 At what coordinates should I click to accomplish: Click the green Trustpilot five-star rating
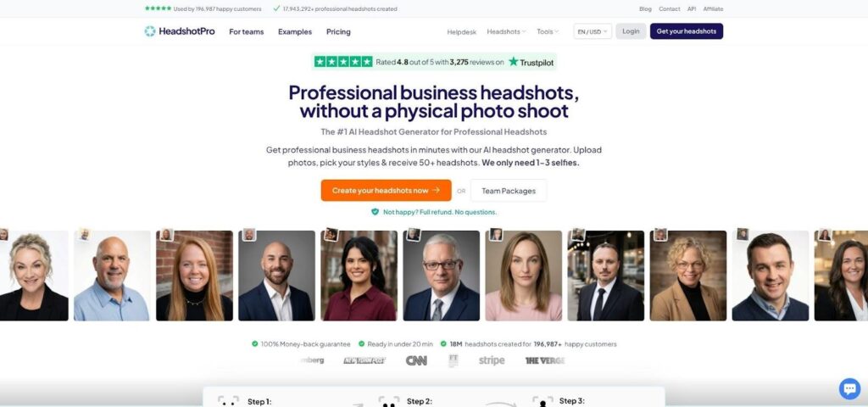coord(343,61)
